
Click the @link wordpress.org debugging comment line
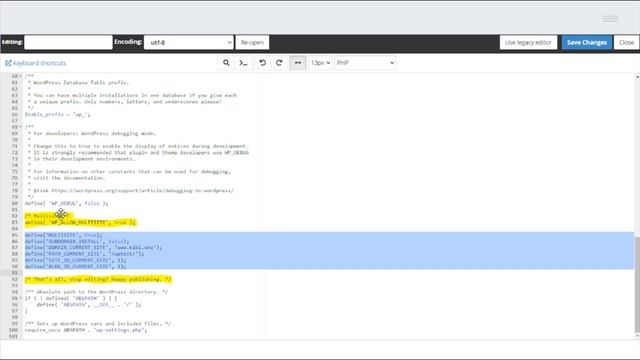click(131, 191)
